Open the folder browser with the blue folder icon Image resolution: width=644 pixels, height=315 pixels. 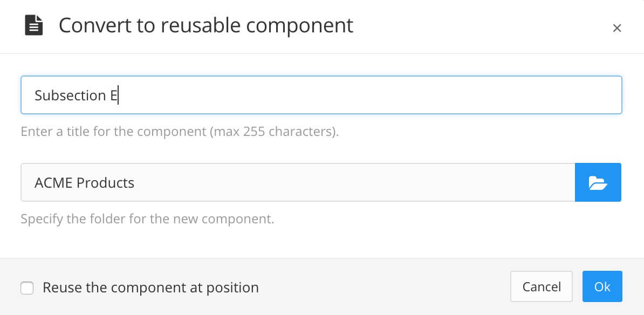598,182
